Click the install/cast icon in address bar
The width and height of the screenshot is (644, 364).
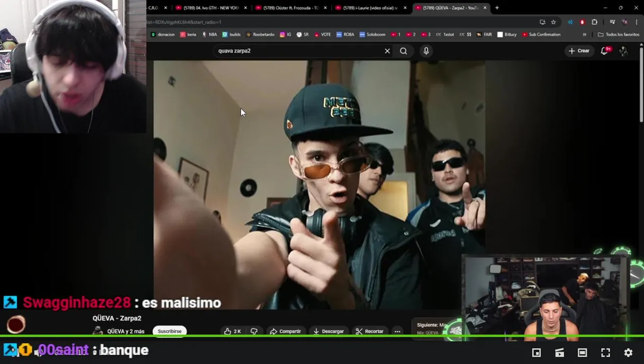click(542, 22)
